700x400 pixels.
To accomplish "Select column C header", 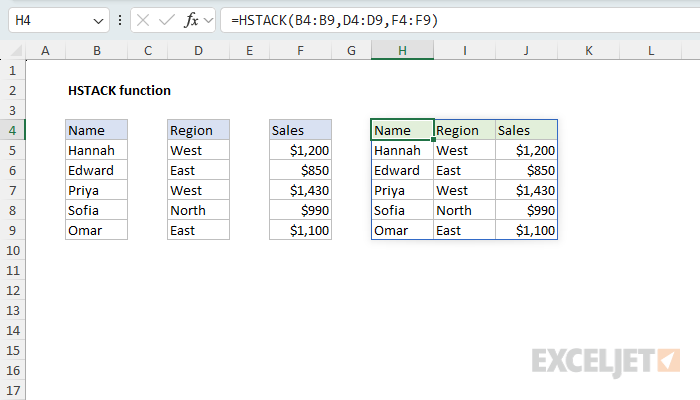I will (148, 50).
